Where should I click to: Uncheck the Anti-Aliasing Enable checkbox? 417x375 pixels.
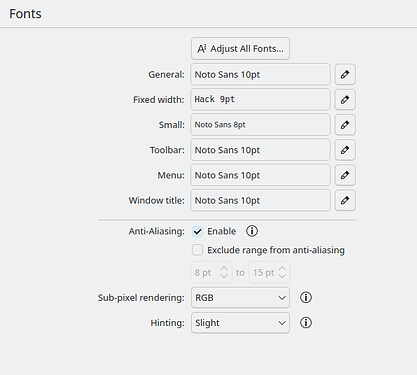tap(197, 231)
